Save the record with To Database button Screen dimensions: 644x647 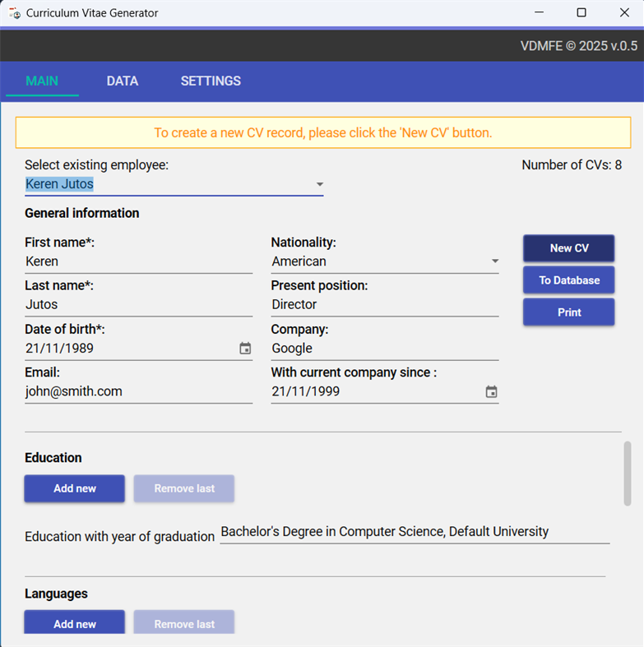[569, 280]
